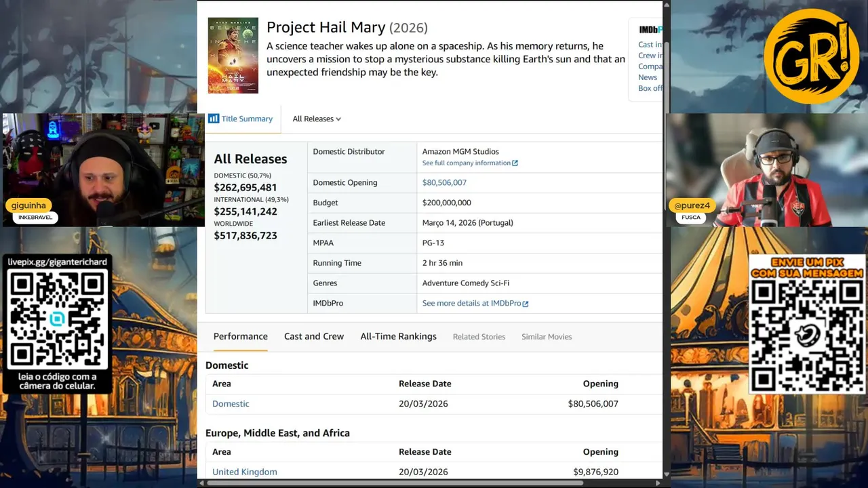868x488 pixels.
Task: Click external link icon beside IMDbPro details
Action: tap(526, 304)
